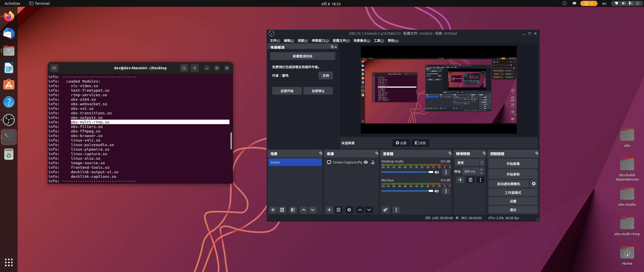Image resolution: width=644 pixels, height=272 pixels.
Task: Toggle Screen Capture source visibility eye
Action: [x=366, y=162]
